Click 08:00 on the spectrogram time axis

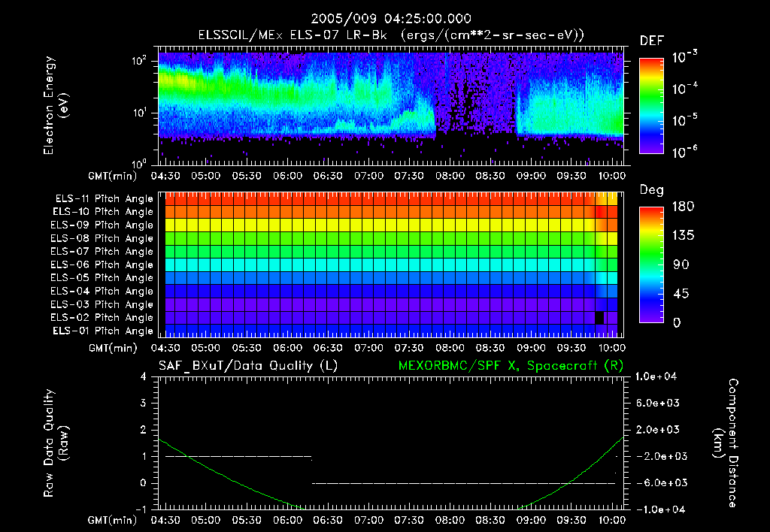(450, 176)
